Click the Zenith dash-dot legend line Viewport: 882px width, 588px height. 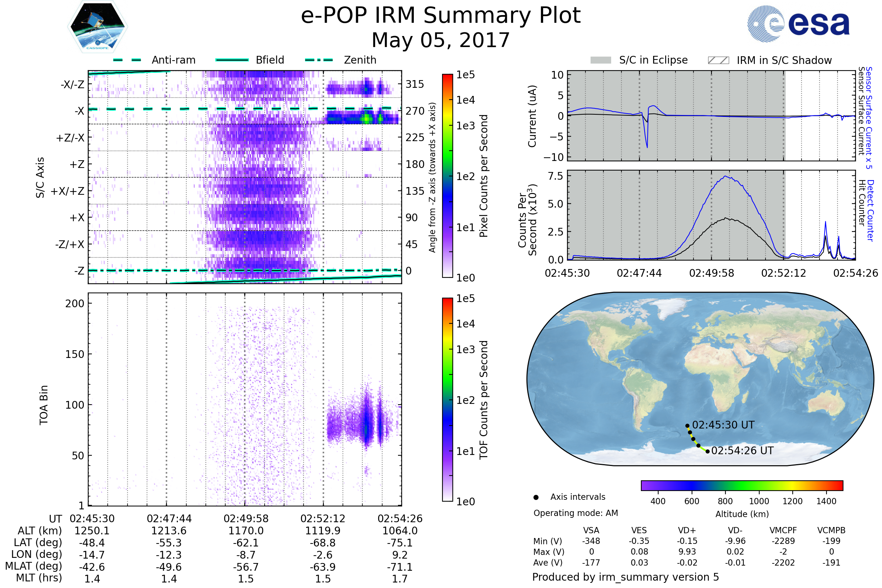point(319,60)
